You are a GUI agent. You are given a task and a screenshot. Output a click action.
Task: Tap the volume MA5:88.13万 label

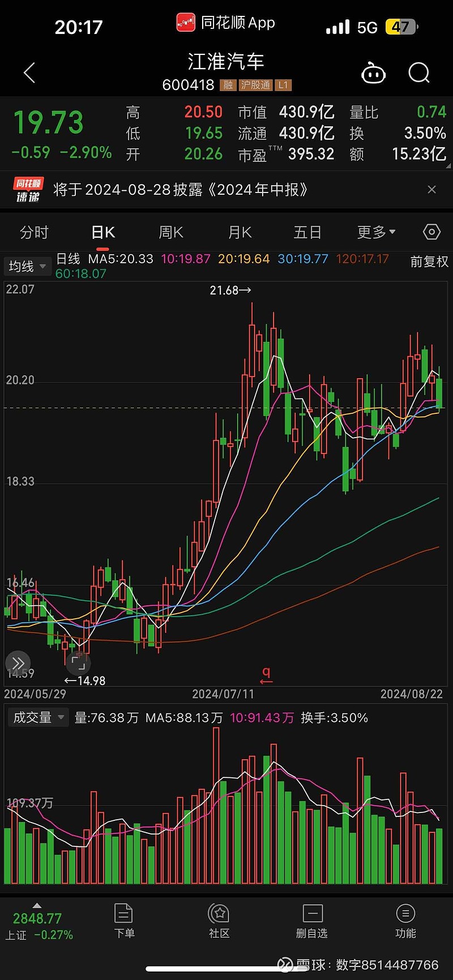click(184, 718)
